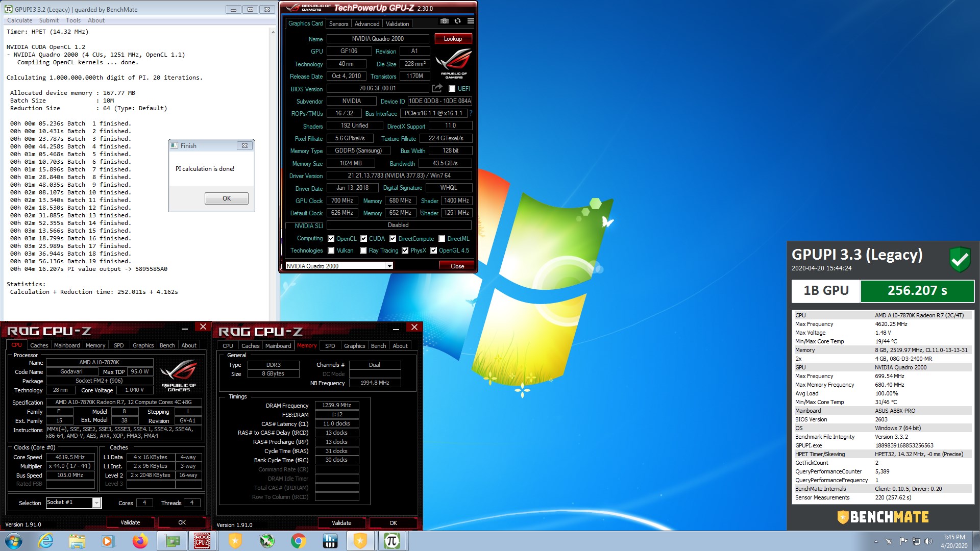Open Windows Media Player on taskbar
Screen dimensions: 980x551
click(108, 541)
